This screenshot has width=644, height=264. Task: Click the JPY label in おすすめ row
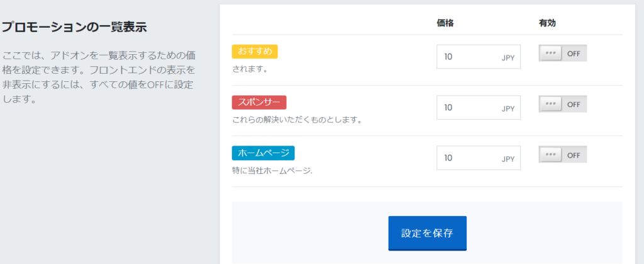click(x=508, y=58)
